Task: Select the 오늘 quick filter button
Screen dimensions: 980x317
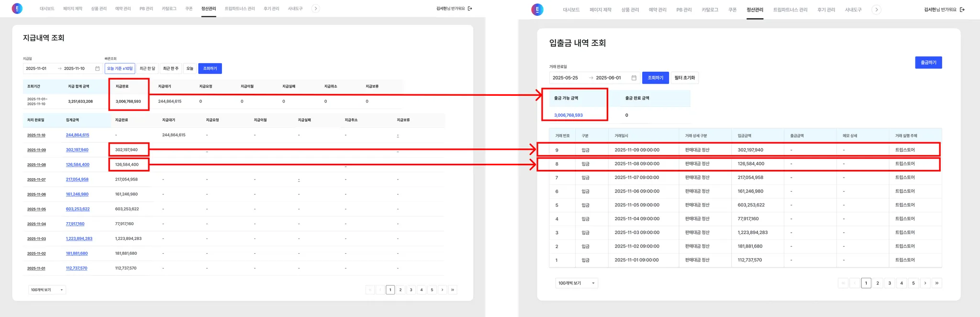Action: tap(190, 68)
